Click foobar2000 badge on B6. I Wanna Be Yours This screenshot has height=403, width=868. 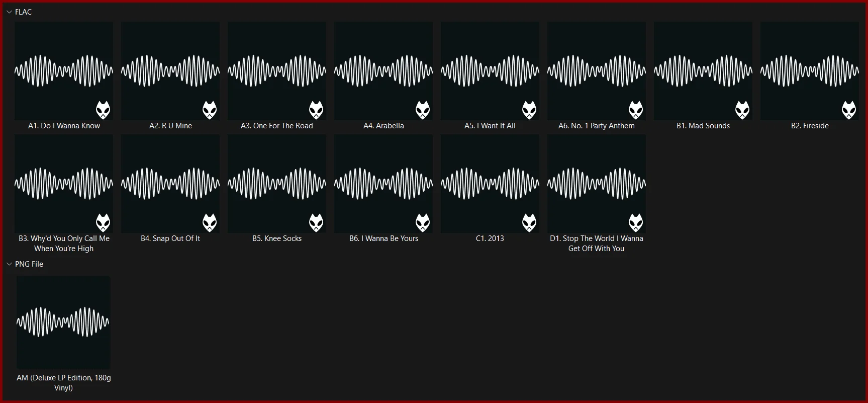(423, 222)
